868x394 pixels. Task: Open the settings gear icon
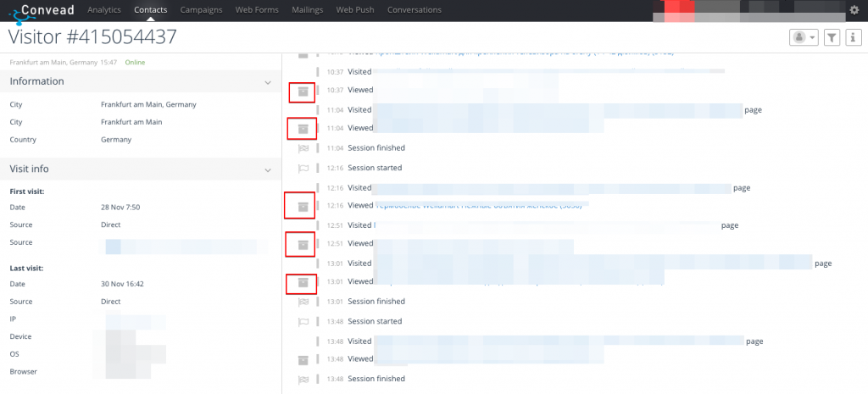pyautogui.click(x=854, y=10)
